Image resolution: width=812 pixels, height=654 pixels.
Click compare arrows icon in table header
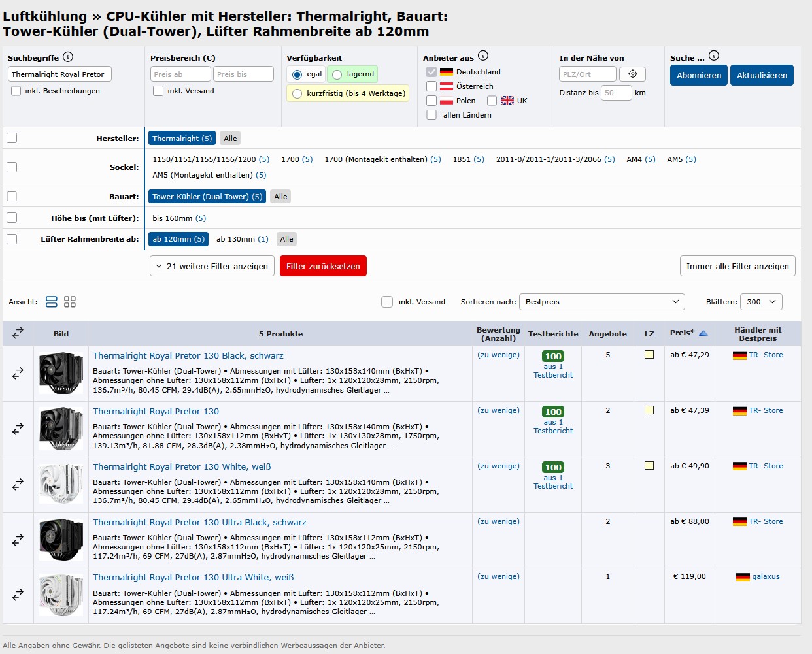[18, 333]
